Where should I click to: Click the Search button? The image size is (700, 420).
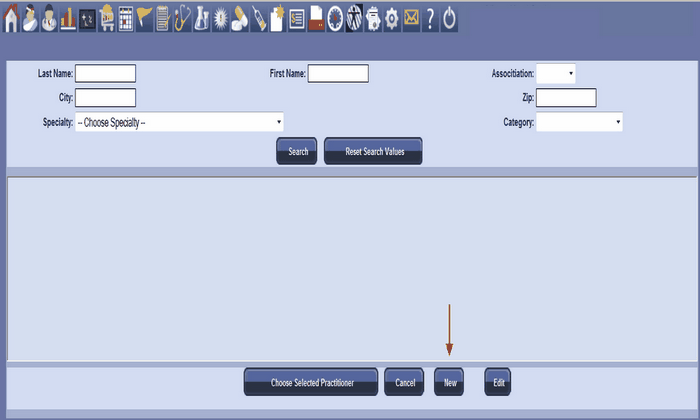(x=297, y=152)
